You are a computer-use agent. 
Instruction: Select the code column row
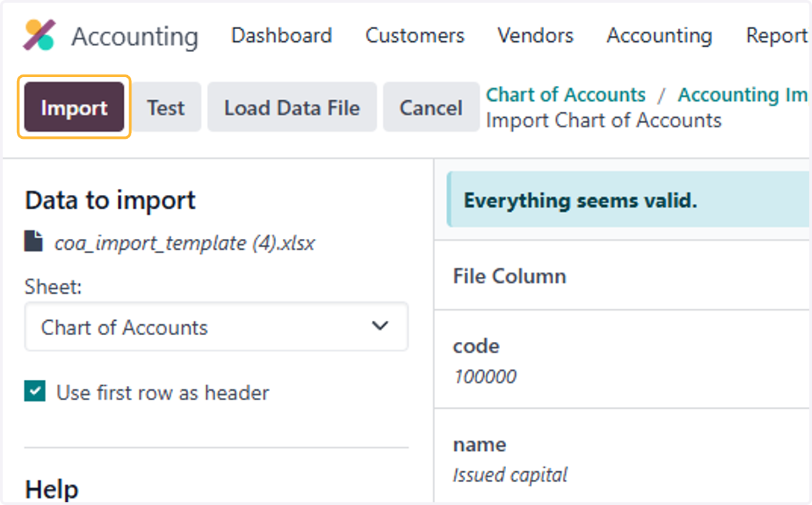623,359
